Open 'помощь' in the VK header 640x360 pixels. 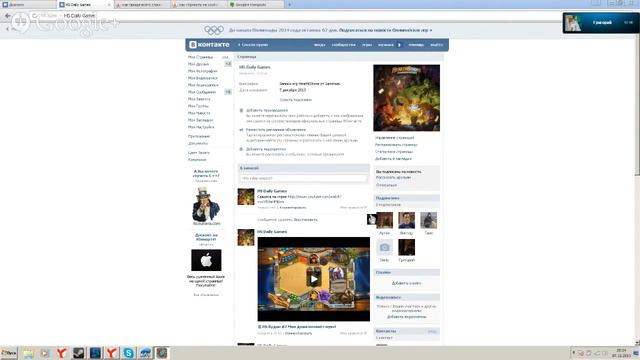[416, 45]
